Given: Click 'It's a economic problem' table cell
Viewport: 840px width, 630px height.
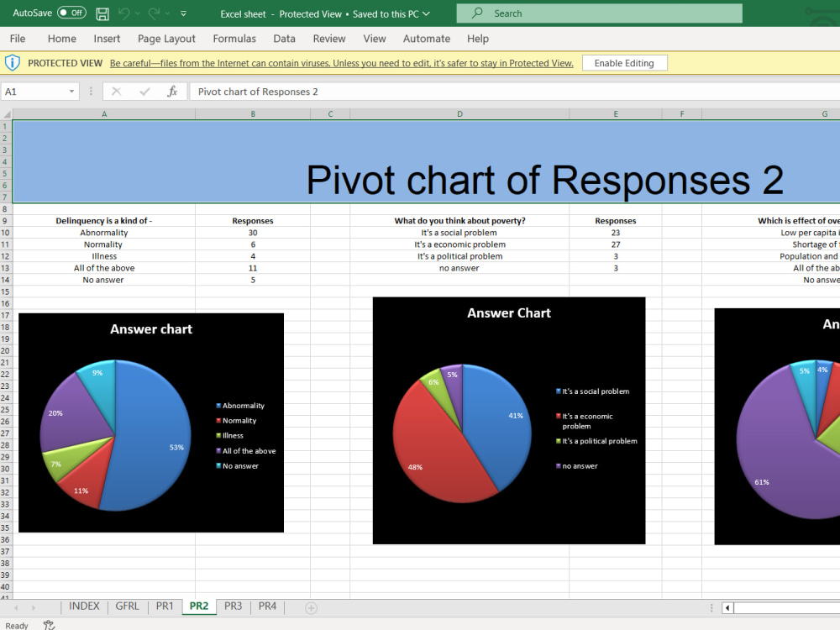Looking at the screenshot, I should (x=459, y=244).
